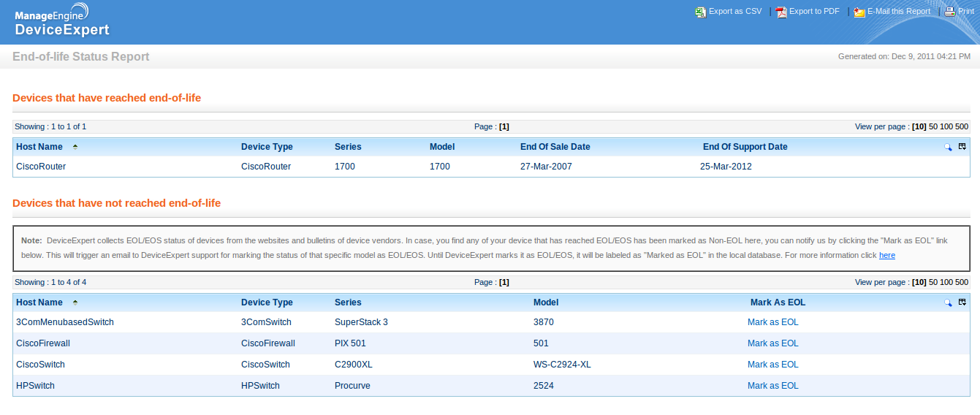Click the Generated on timestamp text
The image size is (980, 415).
[904, 56]
